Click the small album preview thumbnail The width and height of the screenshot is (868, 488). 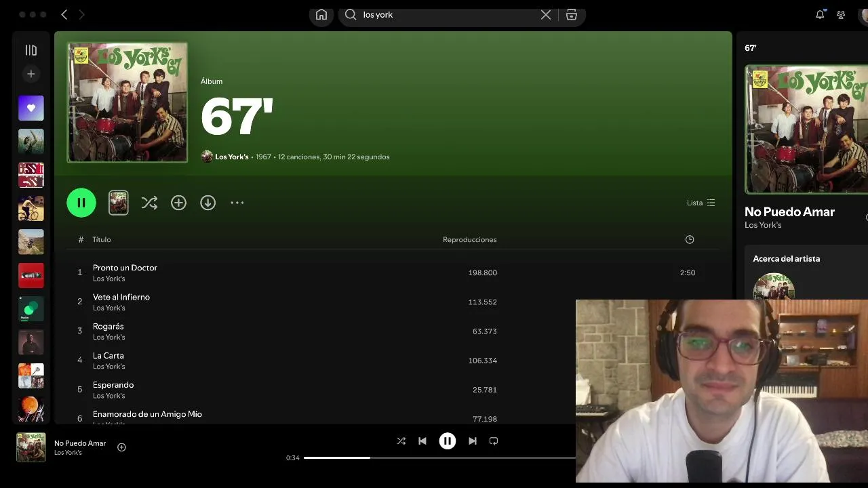[119, 203]
